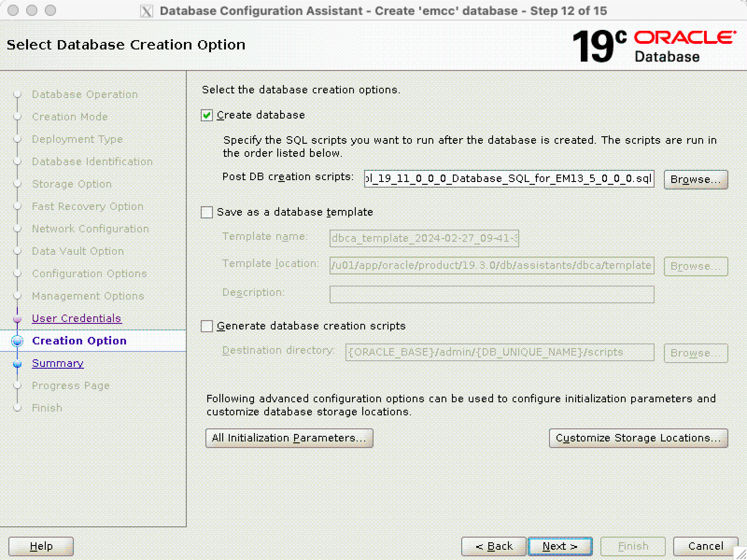The width and height of the screenshot is (747, 560).
Task: Open All Initialization Parameters dialog
Action: (x=289, y=438)
